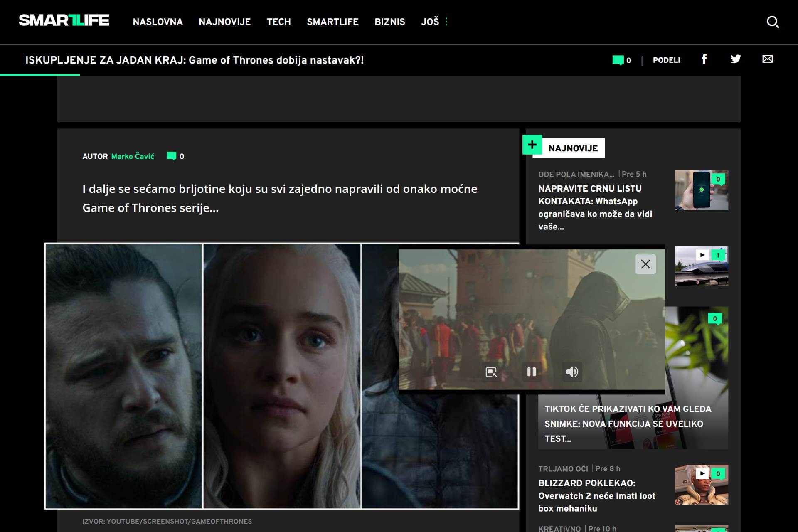Share the article on Twitter
The image size is (798, 532).
pos(736,59)
